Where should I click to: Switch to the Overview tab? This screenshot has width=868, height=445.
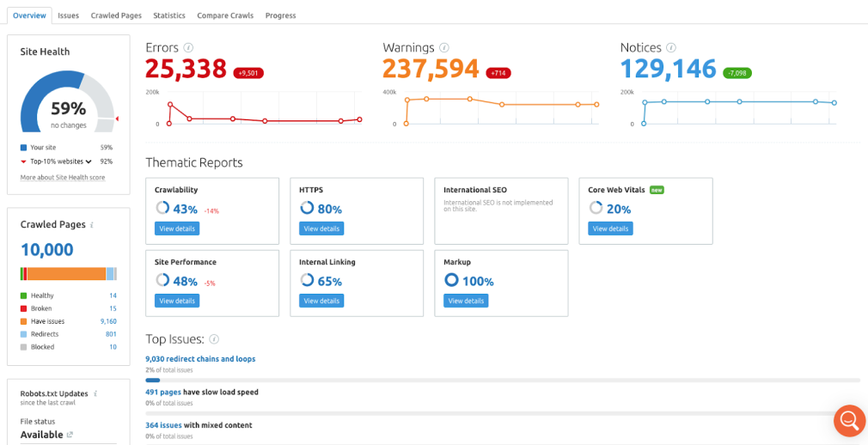(29, 15)
